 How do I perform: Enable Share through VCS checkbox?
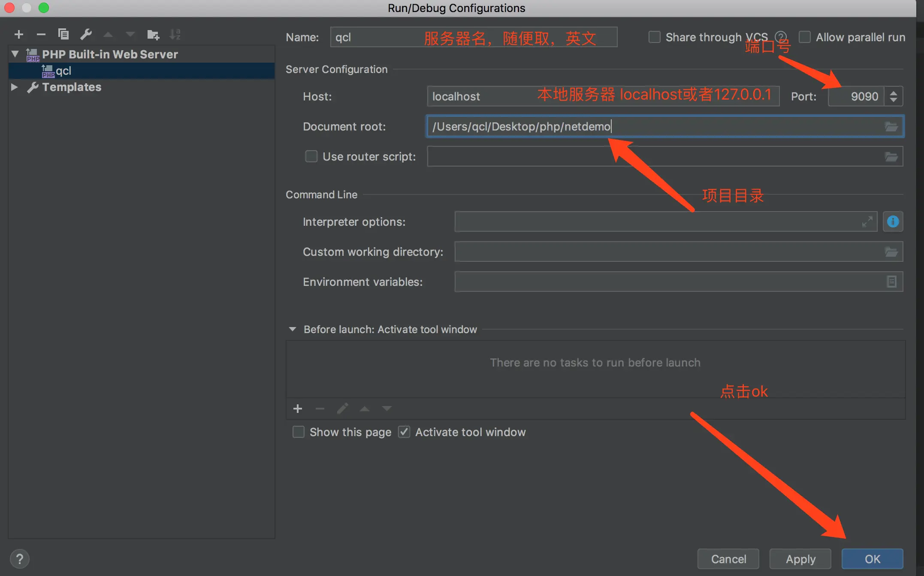tap(654, 37)
